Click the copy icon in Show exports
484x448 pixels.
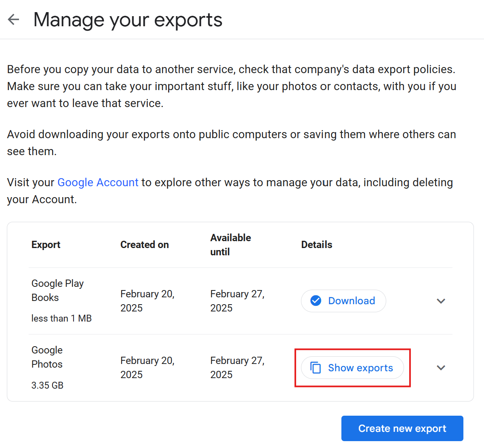pos(316,368)
